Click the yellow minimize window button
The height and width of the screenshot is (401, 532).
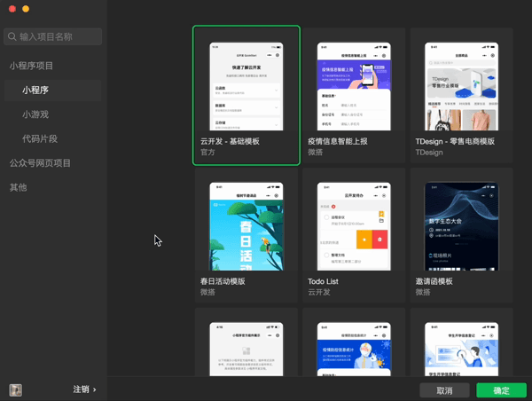coord(26,9)
